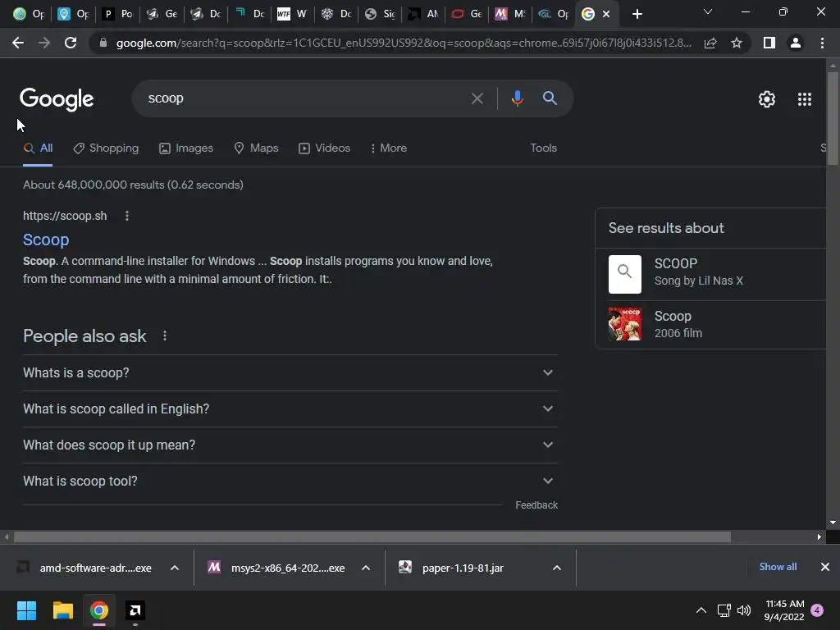
Task: Open File Explorer from the taskbar
Action: click(x=62, y=610)
